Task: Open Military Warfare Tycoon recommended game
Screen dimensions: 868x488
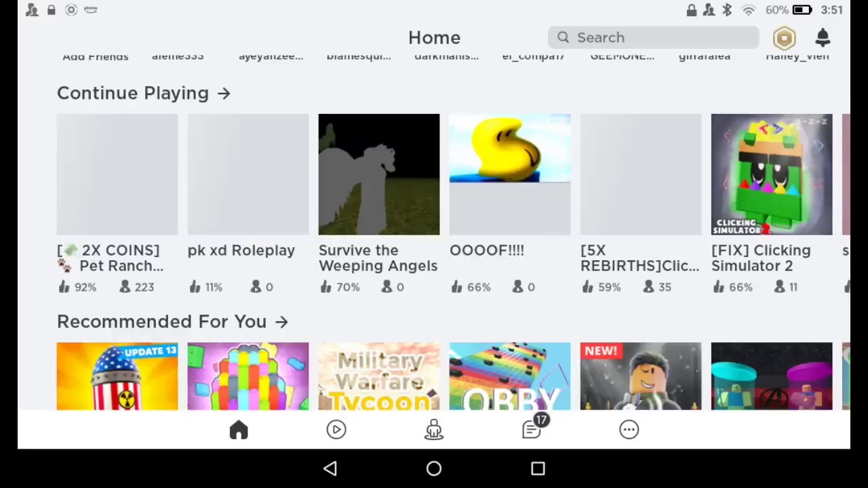Action: tap(379, 376)
